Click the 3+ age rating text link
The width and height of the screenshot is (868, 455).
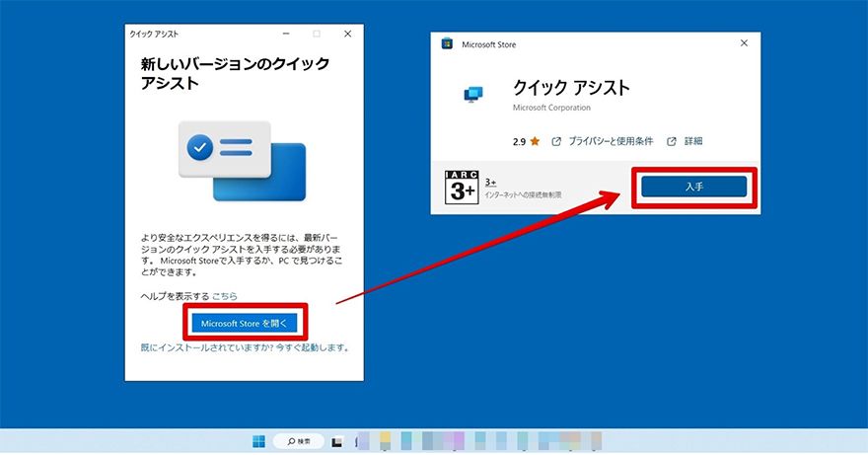(490, 183)
